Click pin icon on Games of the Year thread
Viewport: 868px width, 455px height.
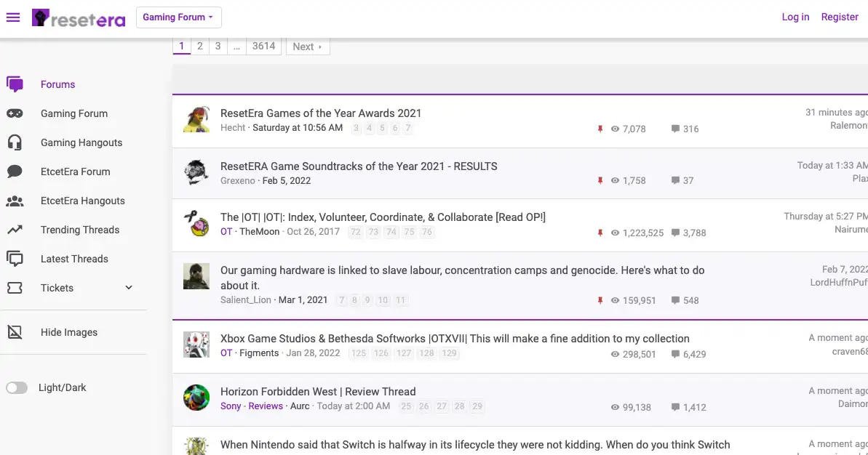600,129
